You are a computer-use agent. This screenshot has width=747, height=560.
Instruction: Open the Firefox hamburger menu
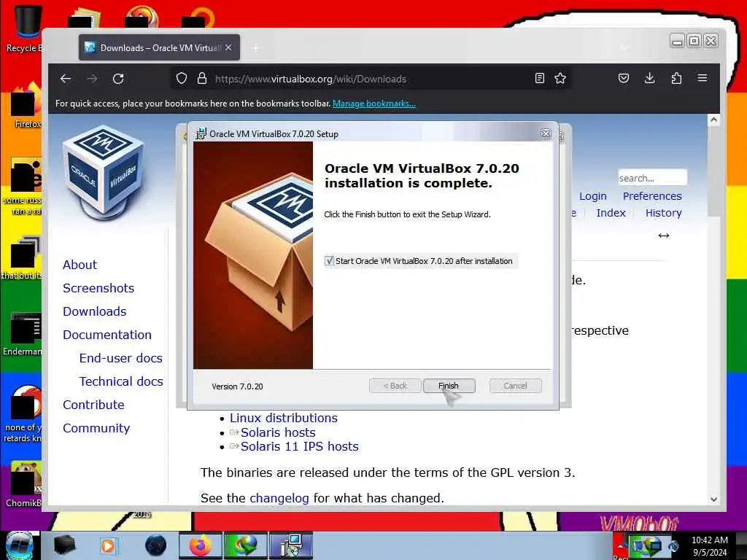click(703, 77)
